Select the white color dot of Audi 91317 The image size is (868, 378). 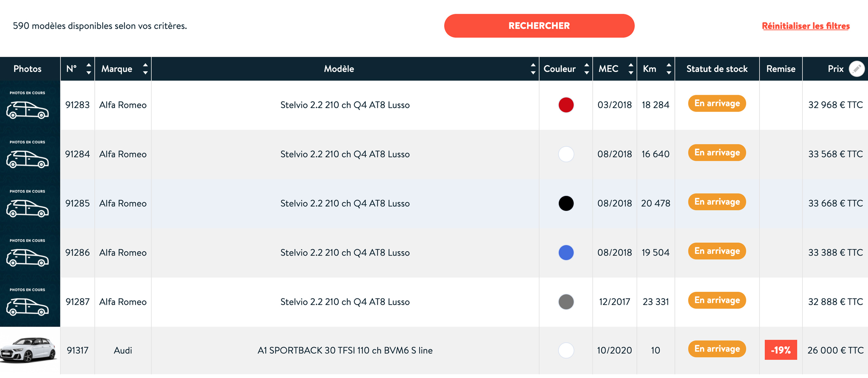[566, 350]
